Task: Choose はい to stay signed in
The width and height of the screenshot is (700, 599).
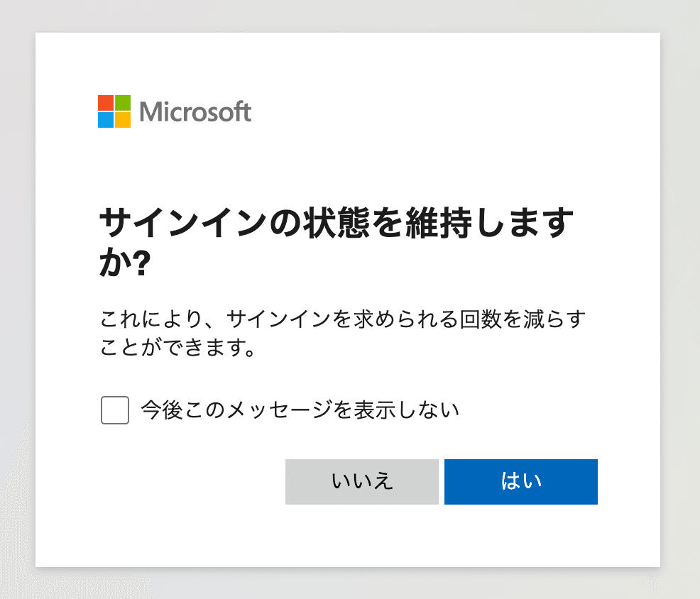Action: click(521, 482)
